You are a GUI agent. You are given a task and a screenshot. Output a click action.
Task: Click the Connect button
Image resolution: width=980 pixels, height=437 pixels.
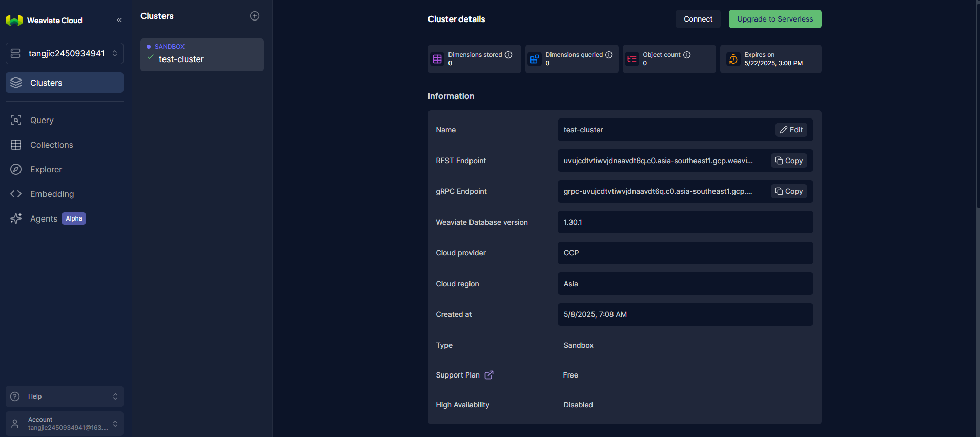pos(698,19)
